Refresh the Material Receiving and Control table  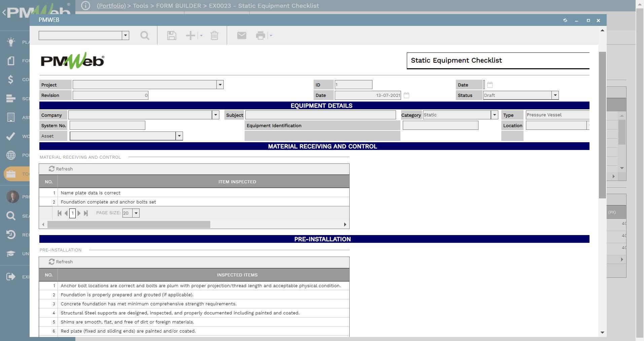click(61, 169)
